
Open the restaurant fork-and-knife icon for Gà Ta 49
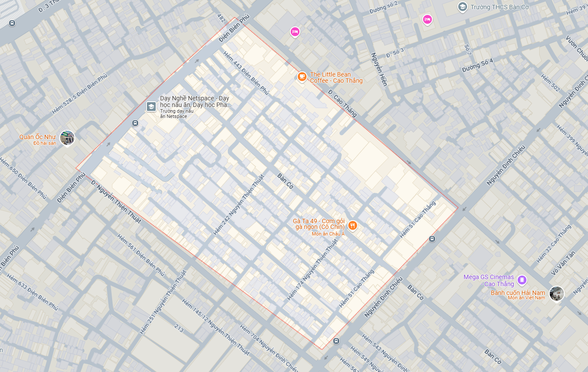352,226
